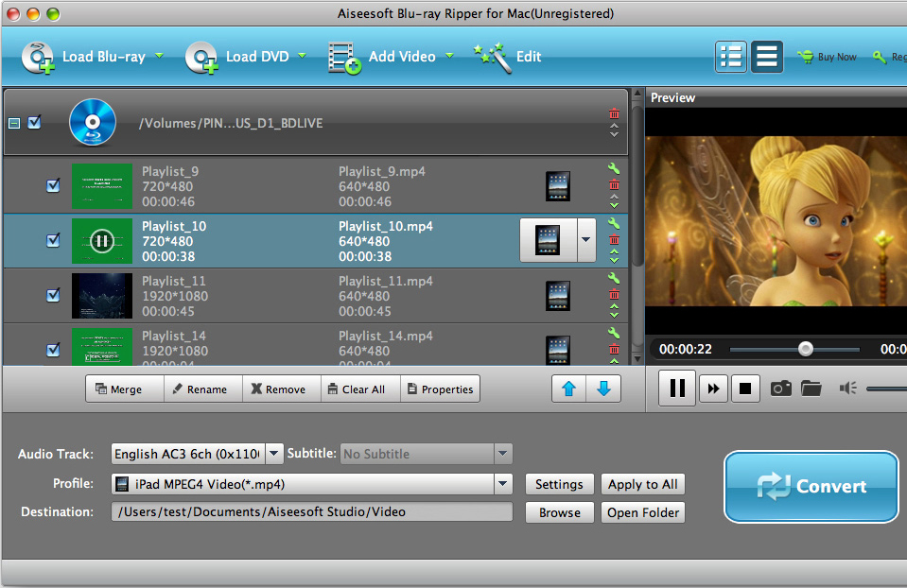Uncheck the Playlist_11 checkbox
This screenshot has width=907, height=588.
(53, 295)
